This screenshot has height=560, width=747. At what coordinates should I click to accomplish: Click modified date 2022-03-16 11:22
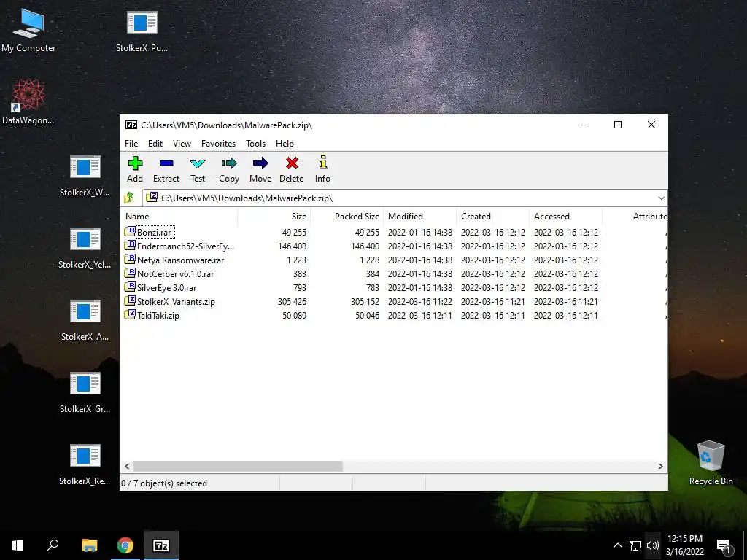(x=420, y=301)
